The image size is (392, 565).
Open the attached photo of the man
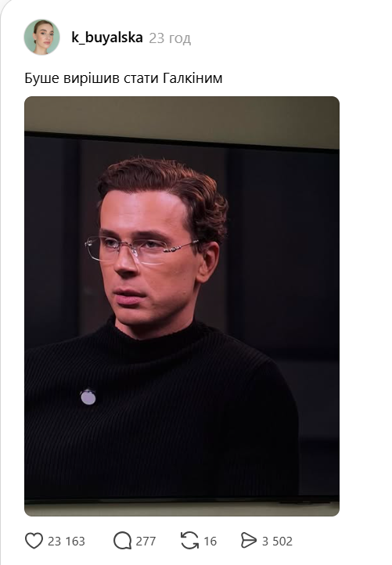(x=182, y=306)
